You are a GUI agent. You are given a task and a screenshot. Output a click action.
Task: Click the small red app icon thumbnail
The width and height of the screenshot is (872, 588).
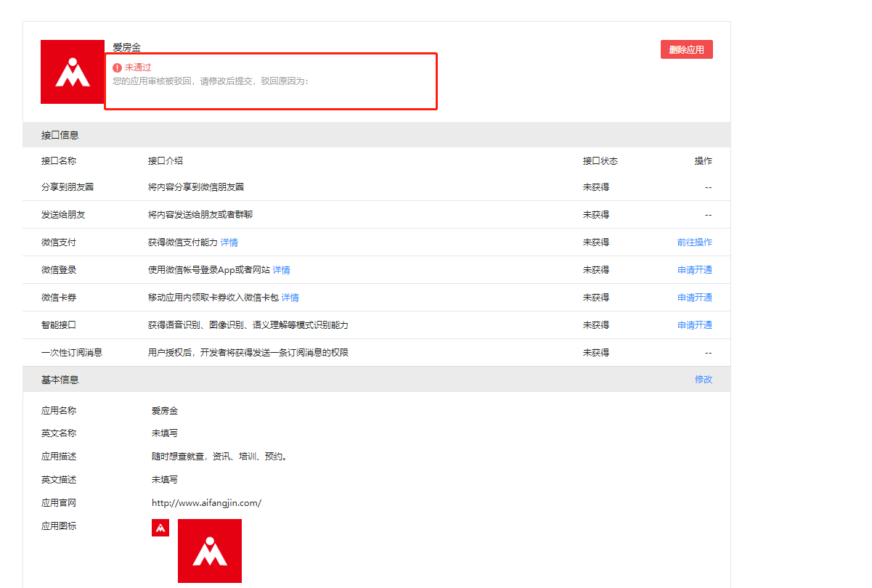click(160, 528)
